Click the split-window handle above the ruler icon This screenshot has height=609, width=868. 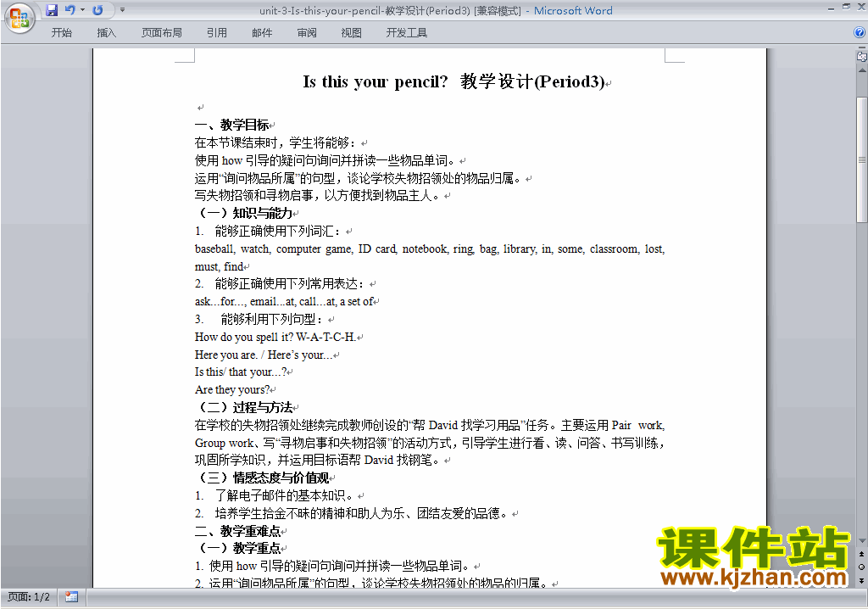tap(861, 47)
